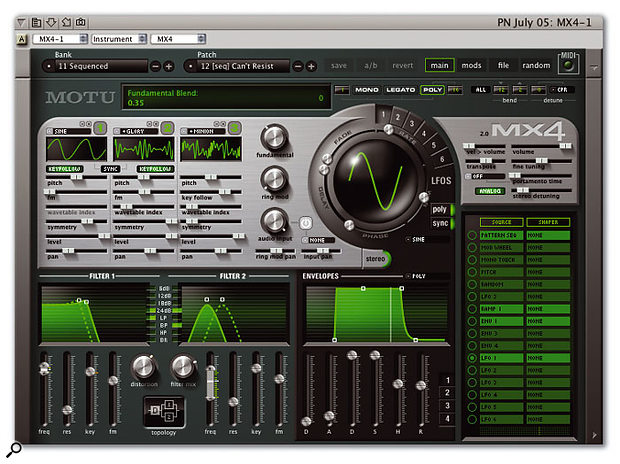Toggle oscillator 1 KEYFOLLOW button
This screenshot has height=464, width=620.
[x=64, y=169]
